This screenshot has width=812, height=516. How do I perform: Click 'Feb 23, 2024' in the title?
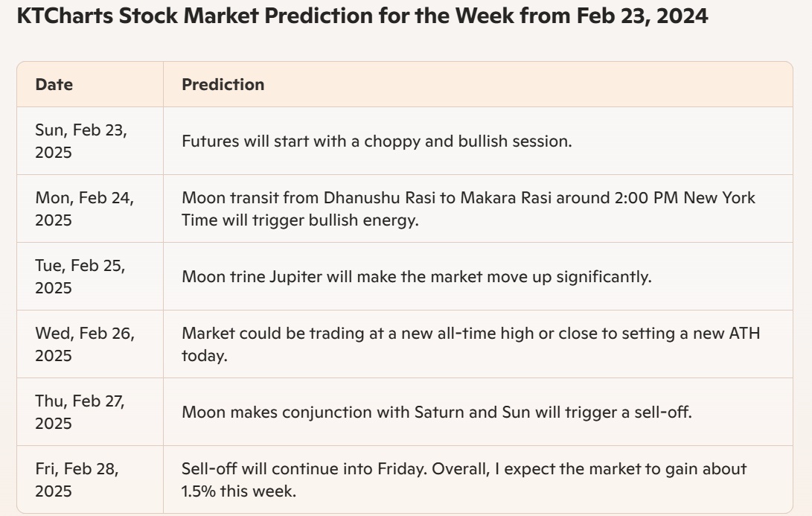[x=642, y=16]
